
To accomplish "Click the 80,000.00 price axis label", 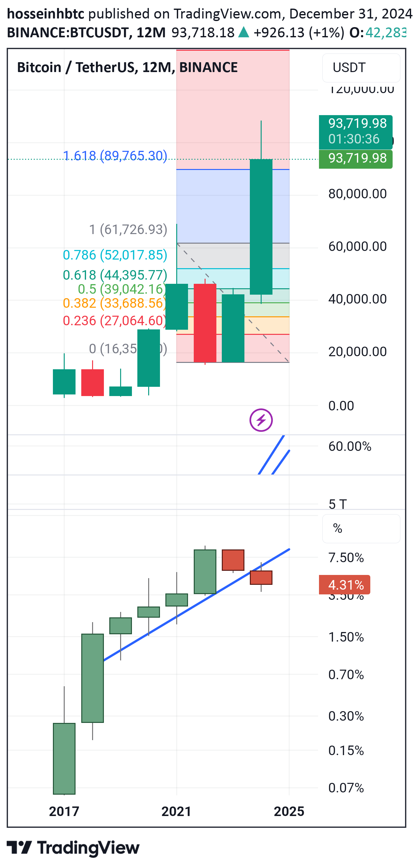I will tap(358, 194).
